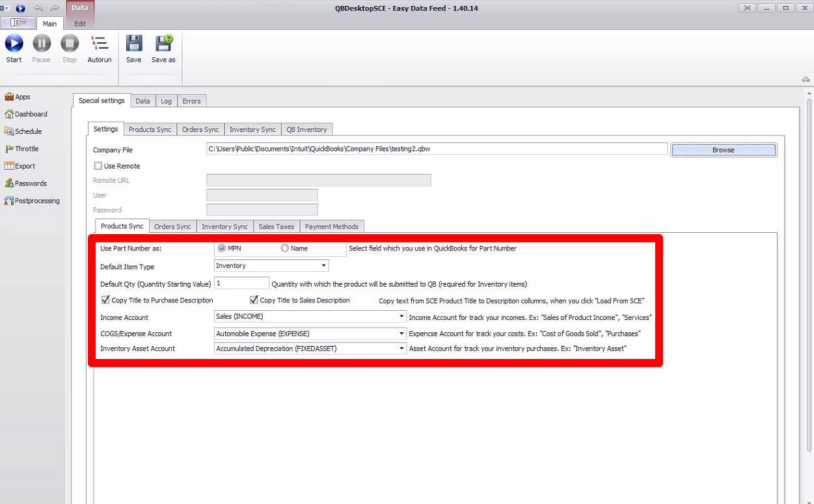Screen dimensions: 814x504
Task: Collapse the ribbon with chevron arrow
Action: pos(806,79)
